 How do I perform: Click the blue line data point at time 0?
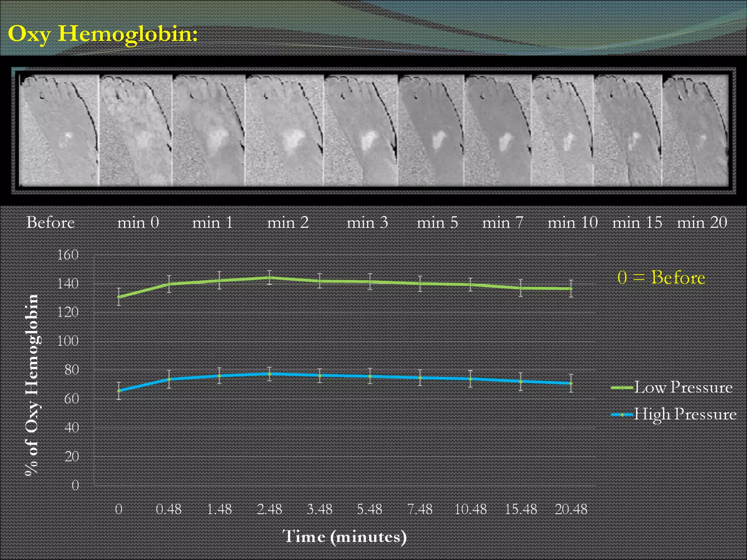click(119, 391)
